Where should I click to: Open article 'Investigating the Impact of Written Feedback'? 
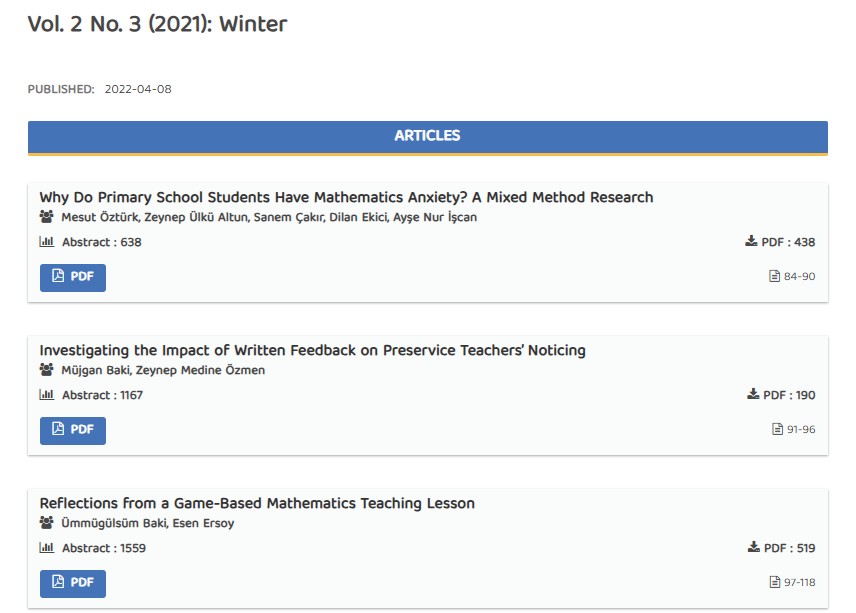coord(312,350)
